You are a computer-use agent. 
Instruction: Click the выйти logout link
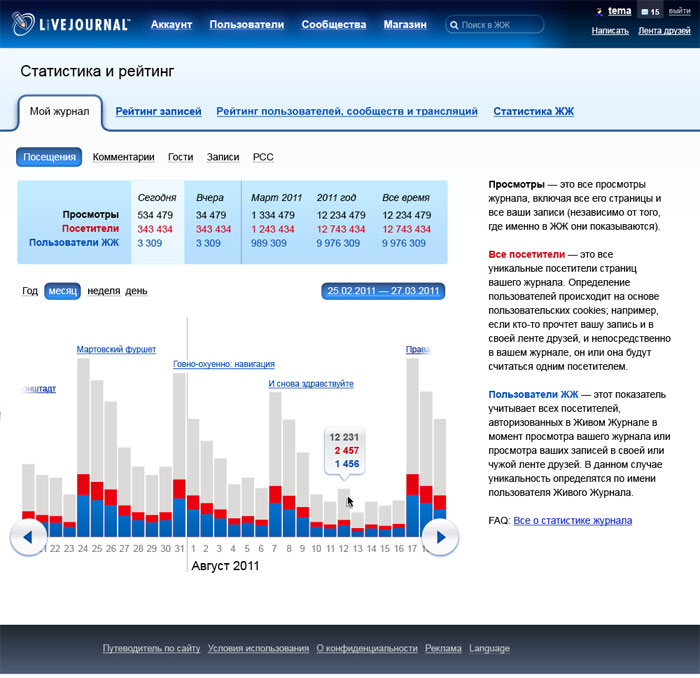pyautogui.click(x=679, y=11)
